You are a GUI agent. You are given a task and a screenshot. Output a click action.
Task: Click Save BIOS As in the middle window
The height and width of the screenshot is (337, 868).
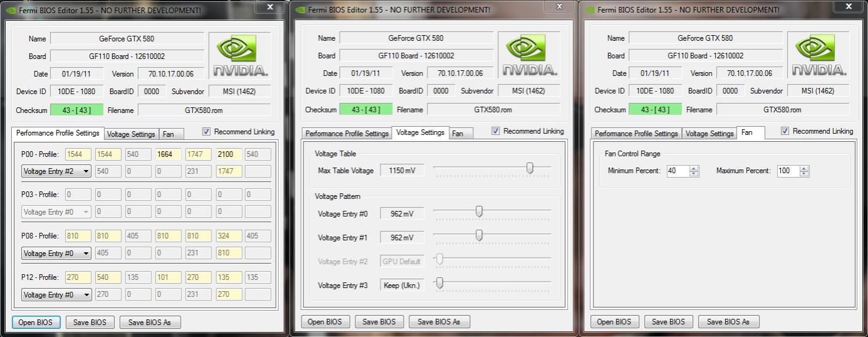pos(439,322)
